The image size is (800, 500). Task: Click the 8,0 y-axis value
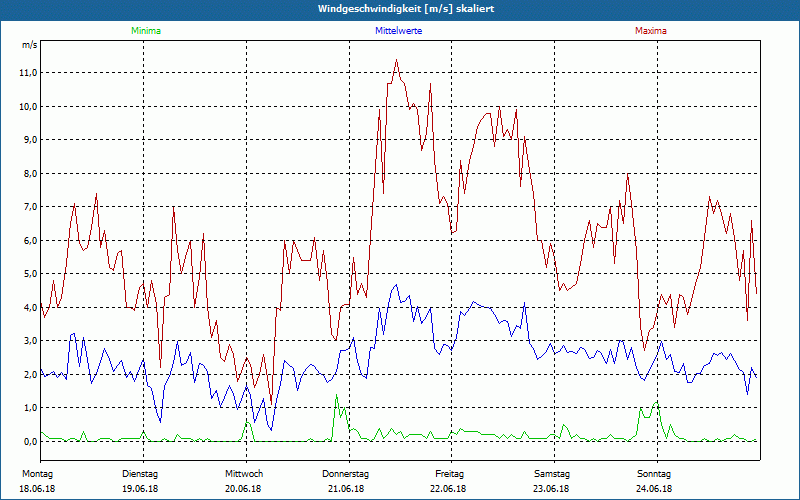(31, 173)
